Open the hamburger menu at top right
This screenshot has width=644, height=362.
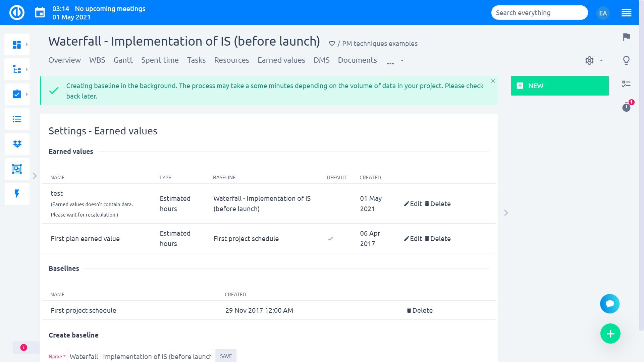click(626, 13)
